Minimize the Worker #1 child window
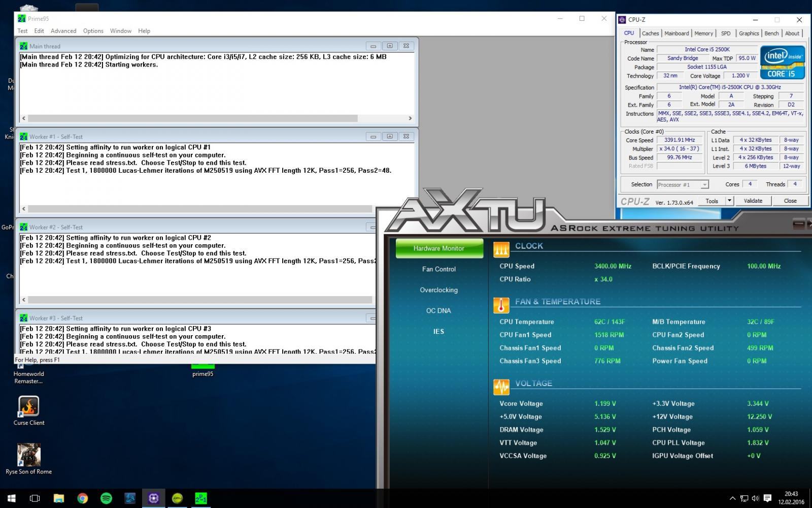 point(373,136)
